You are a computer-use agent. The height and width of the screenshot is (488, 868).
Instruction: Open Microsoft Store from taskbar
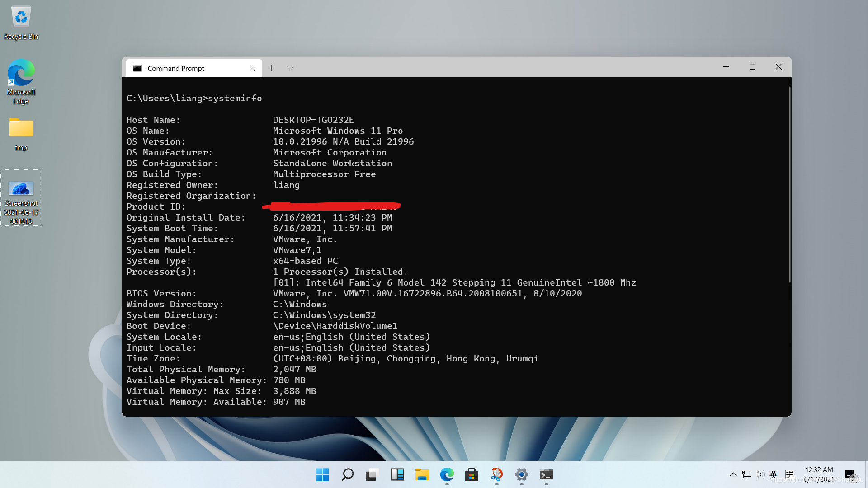pos(472,475)
